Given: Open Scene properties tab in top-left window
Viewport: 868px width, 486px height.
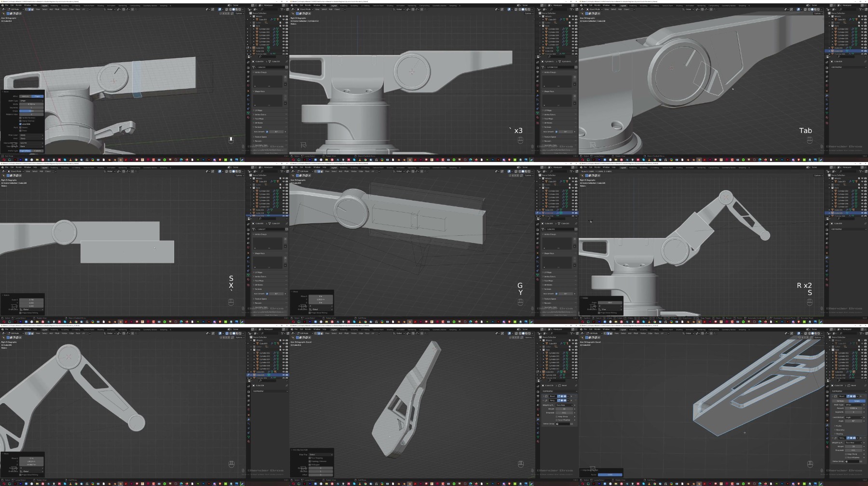Looking at the screenshot, I should click(249, 81).
